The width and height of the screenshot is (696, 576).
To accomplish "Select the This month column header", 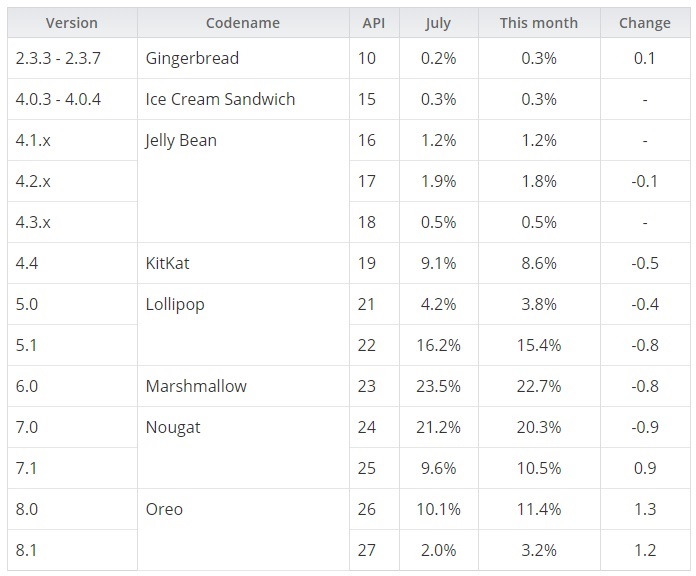I will pos(539,23).
